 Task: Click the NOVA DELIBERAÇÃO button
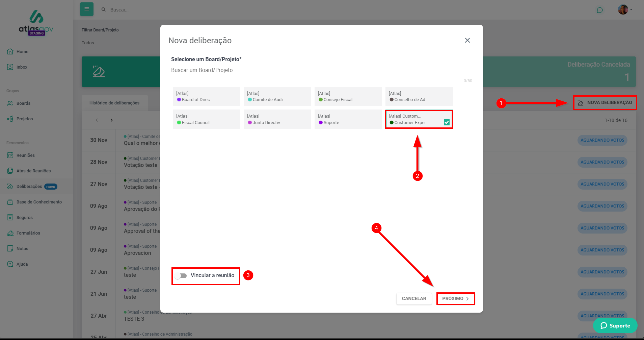pos(605,103)
